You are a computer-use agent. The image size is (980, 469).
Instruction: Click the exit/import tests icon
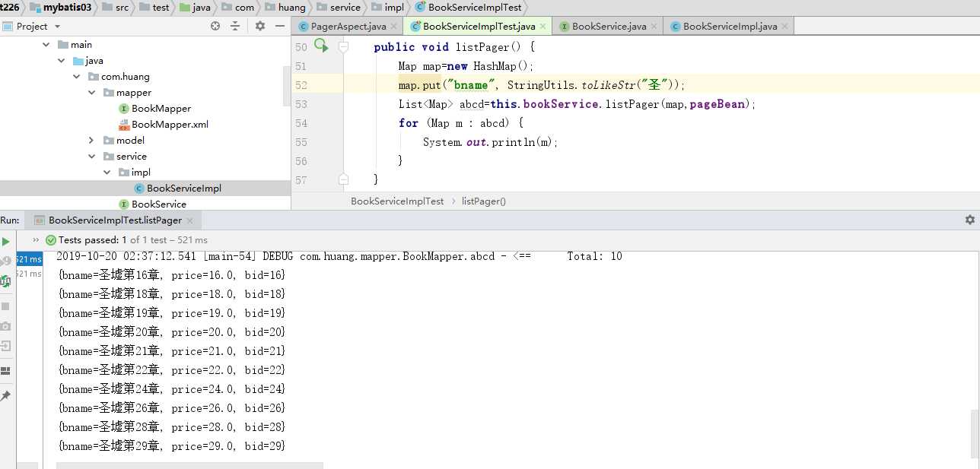5,346
